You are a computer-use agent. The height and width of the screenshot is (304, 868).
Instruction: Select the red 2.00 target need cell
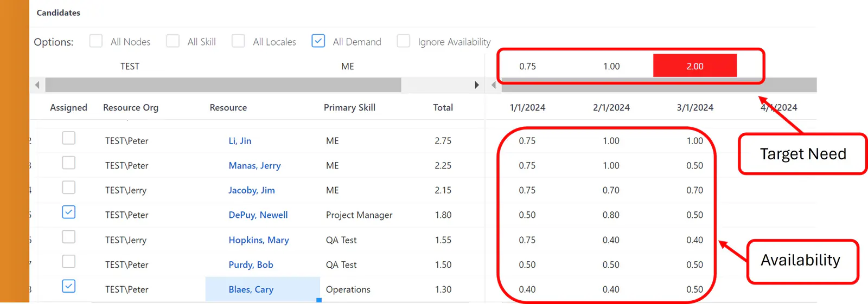click(x=695, y=66)
